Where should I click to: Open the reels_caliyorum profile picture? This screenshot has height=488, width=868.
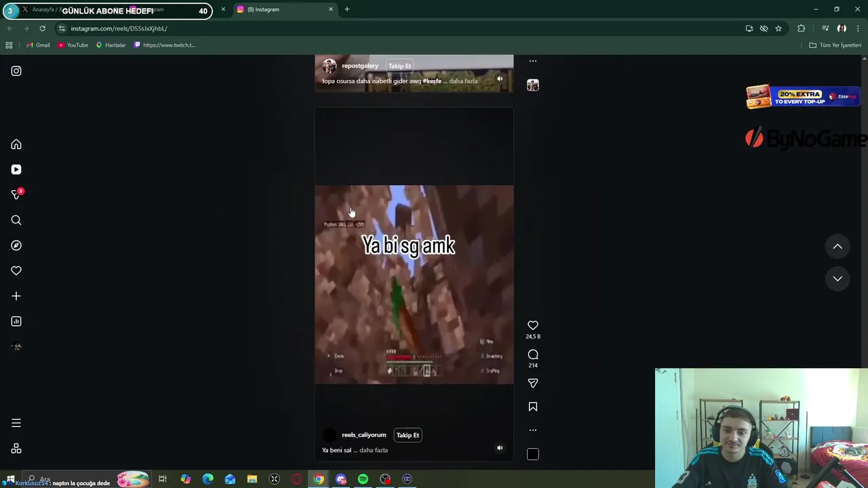(x=329, y=435)
